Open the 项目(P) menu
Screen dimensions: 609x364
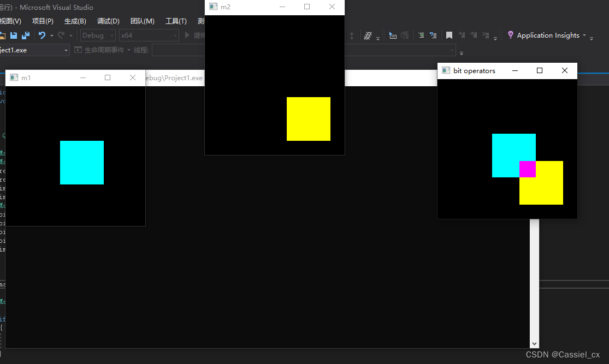[x=43, y=21]
